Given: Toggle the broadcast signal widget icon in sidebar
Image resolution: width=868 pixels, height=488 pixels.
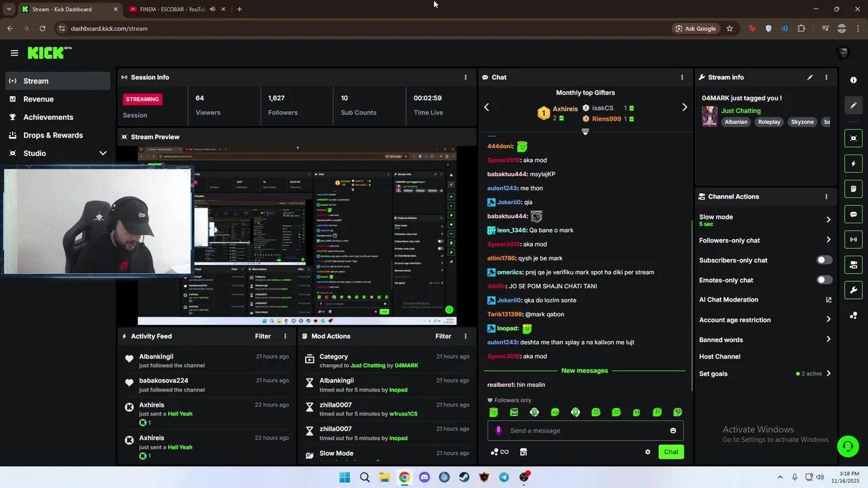Looking at the screenshot, I should click(x=853, y=239).
